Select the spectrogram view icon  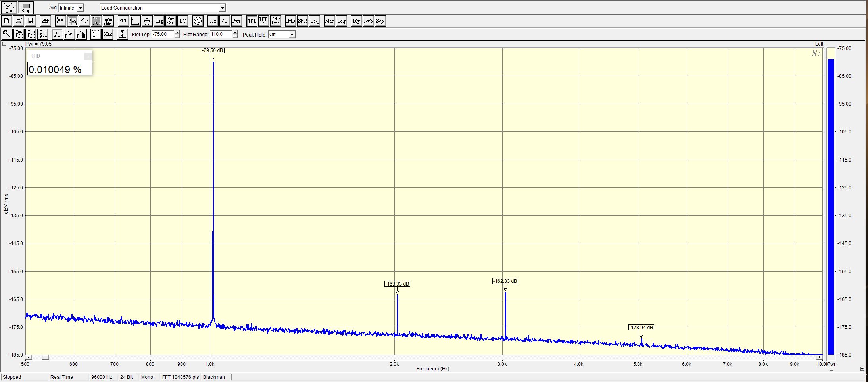[96, 21]
